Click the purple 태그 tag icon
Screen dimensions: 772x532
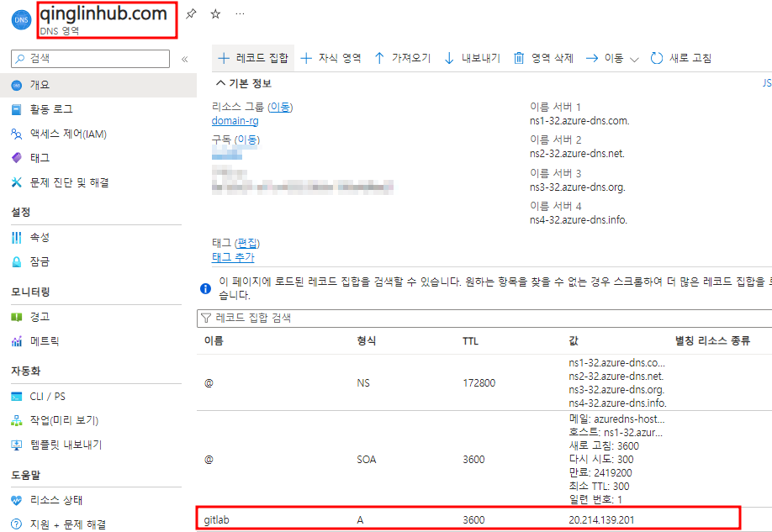(16, 158)
